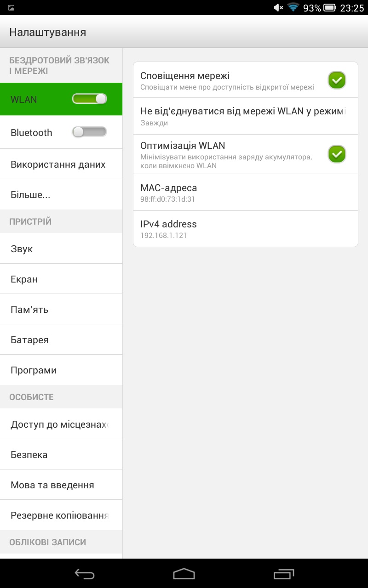Open the Екран settings item

click(x=61, y=279)
